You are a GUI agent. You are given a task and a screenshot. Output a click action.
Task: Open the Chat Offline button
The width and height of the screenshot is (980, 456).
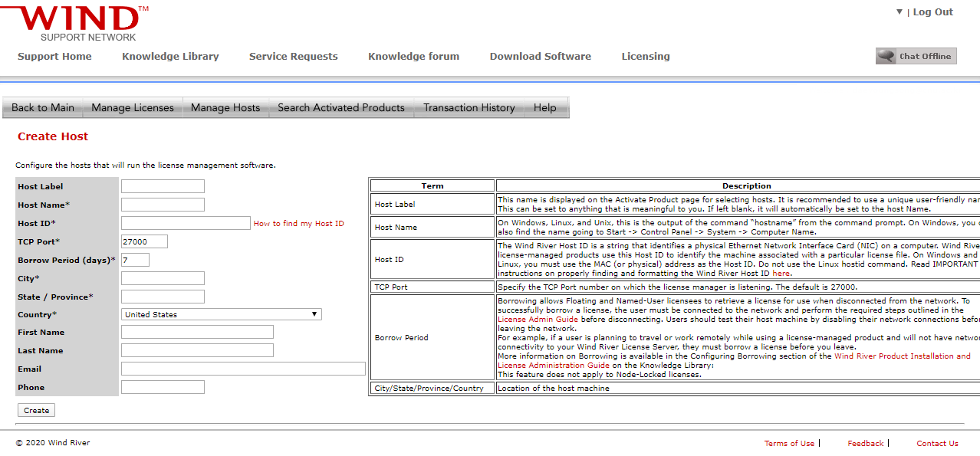[916, 56]
